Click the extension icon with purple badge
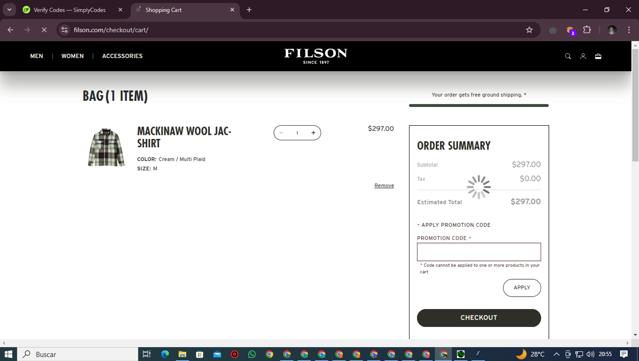The height and width of the screenshot is (361, 639). [x=571, y=30]
